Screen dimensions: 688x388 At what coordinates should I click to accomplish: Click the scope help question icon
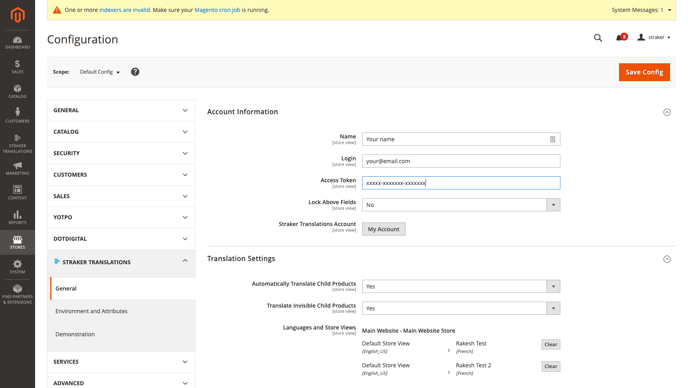(x=135, y=72)
